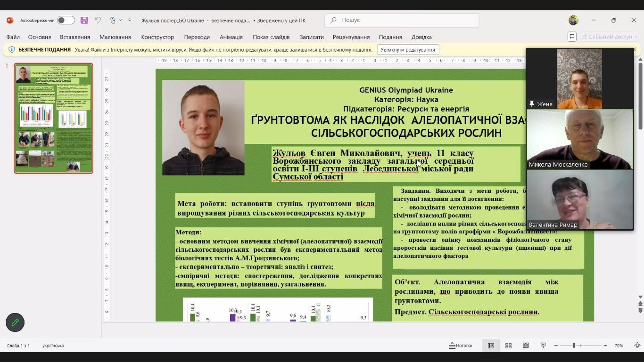
Task: Click the Слайд 1 з 1 status text
Action: coord(18,345)
